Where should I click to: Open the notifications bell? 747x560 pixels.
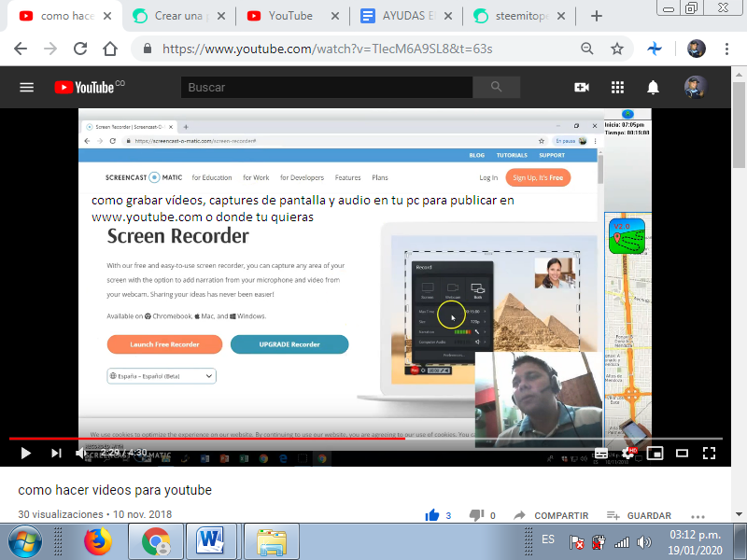653,87
